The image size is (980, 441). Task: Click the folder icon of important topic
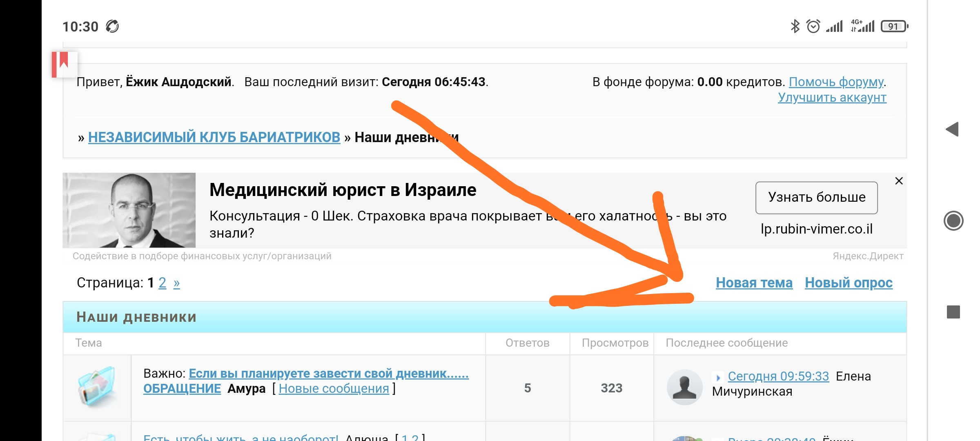97,386
